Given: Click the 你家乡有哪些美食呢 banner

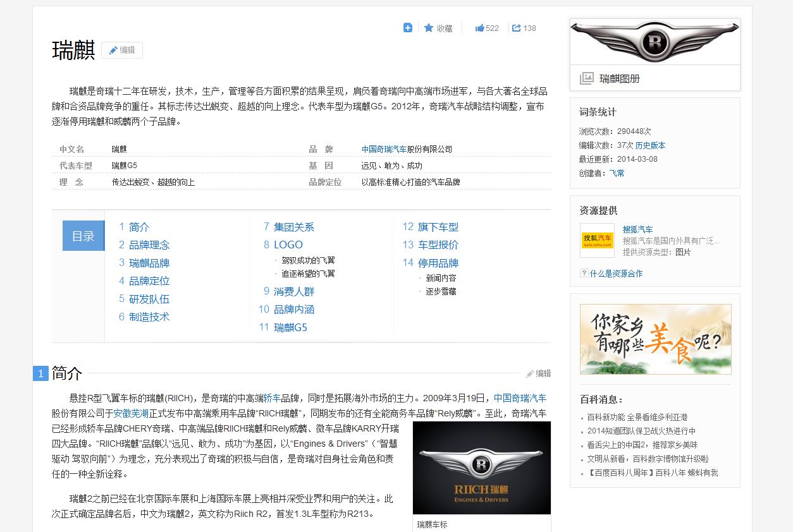Looking at the screenshot, I should 656,339.
